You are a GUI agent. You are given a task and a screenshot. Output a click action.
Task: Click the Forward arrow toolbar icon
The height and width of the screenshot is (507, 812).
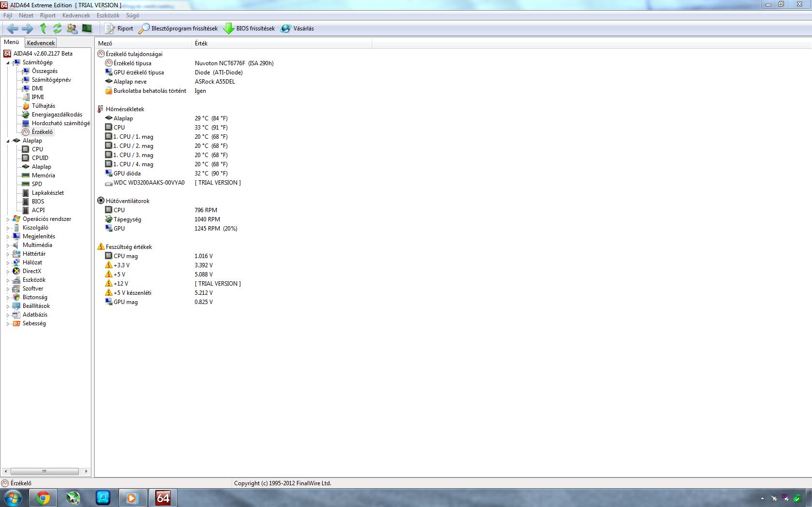tap(28, 29)
